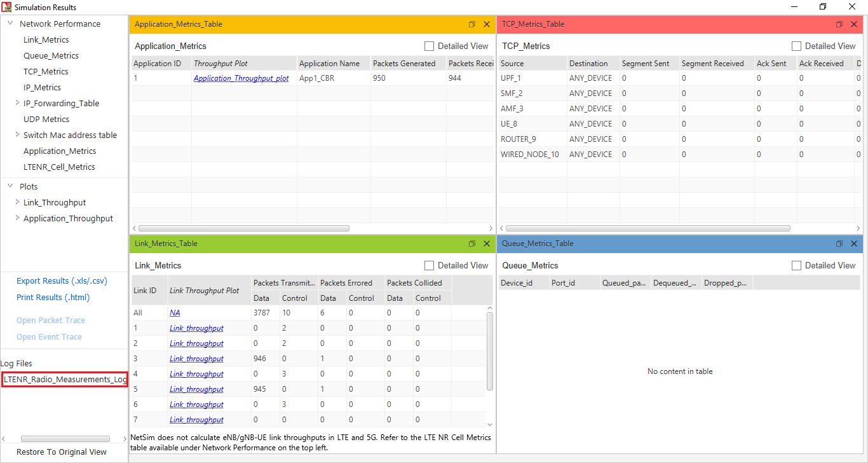This screenshot has width=868, height=463.
Task: Open Packet Trace link
Action: (x=51, y=321)
